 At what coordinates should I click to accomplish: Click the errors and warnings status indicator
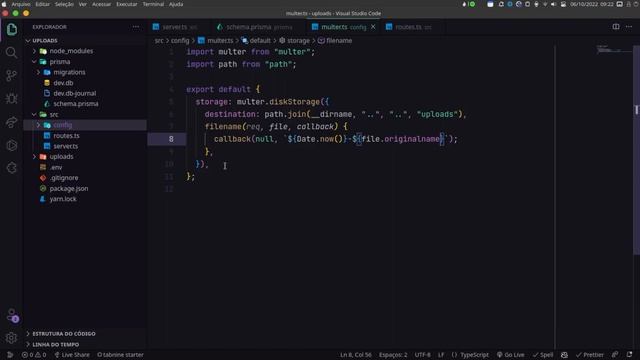(x=34, y=355)
